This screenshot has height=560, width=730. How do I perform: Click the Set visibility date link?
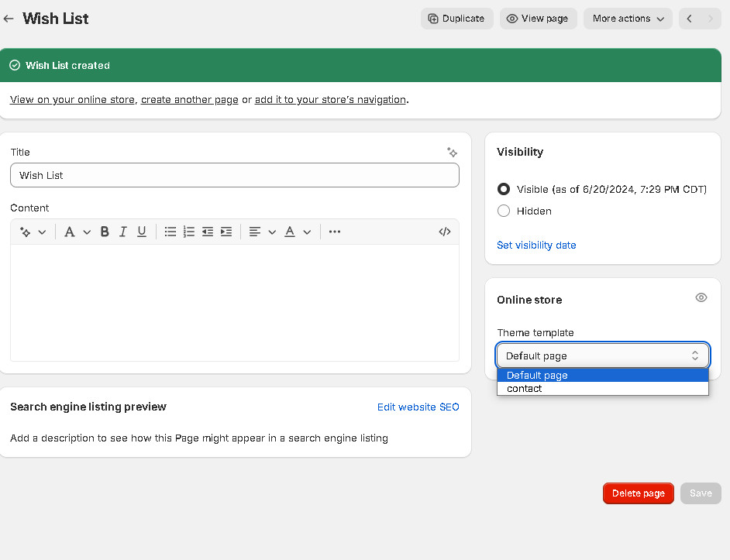click(536, 246)
